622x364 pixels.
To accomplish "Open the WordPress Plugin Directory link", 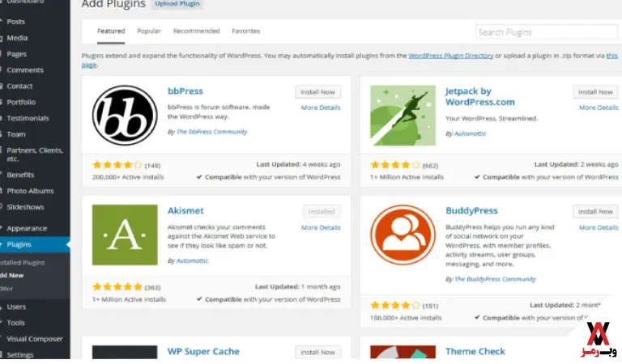I will tap(450, 56).
